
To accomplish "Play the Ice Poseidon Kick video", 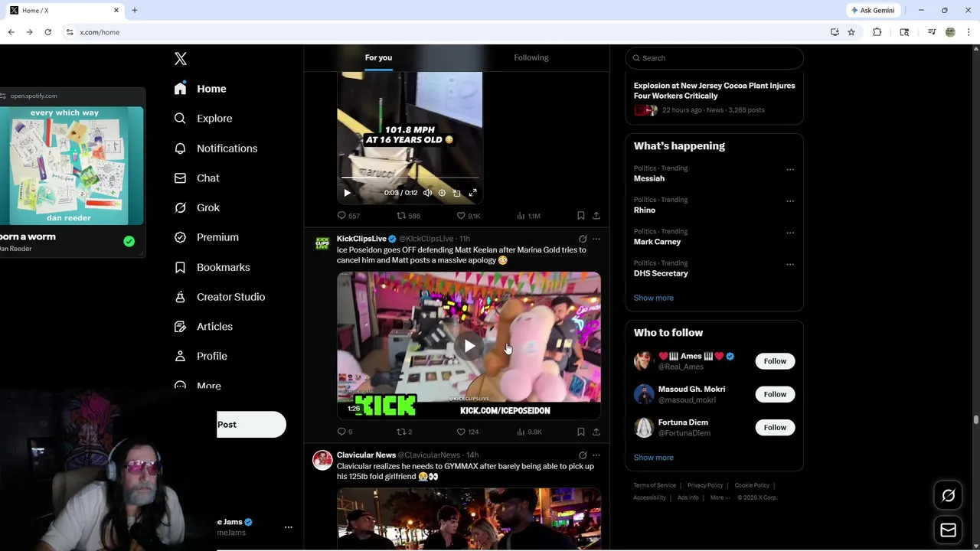I will [x=469, y=346].
